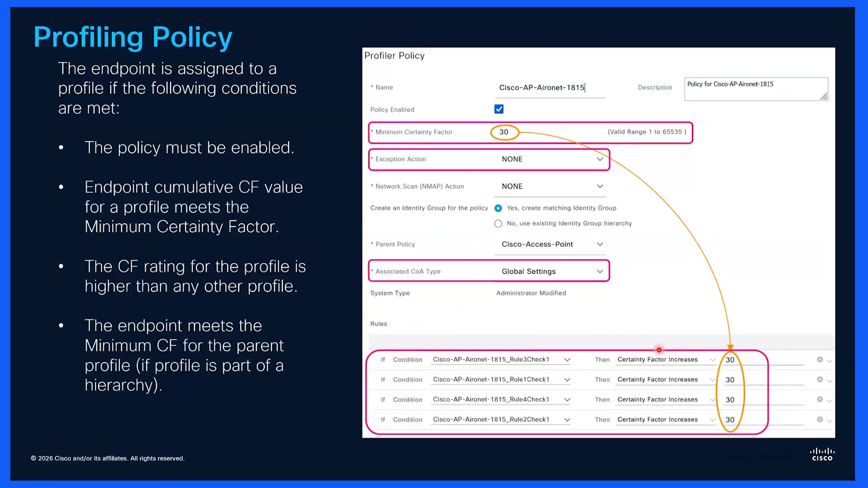Click the copyright notice text
The height and width of the screenshot is (488, 868).
[x=108, y=458]
